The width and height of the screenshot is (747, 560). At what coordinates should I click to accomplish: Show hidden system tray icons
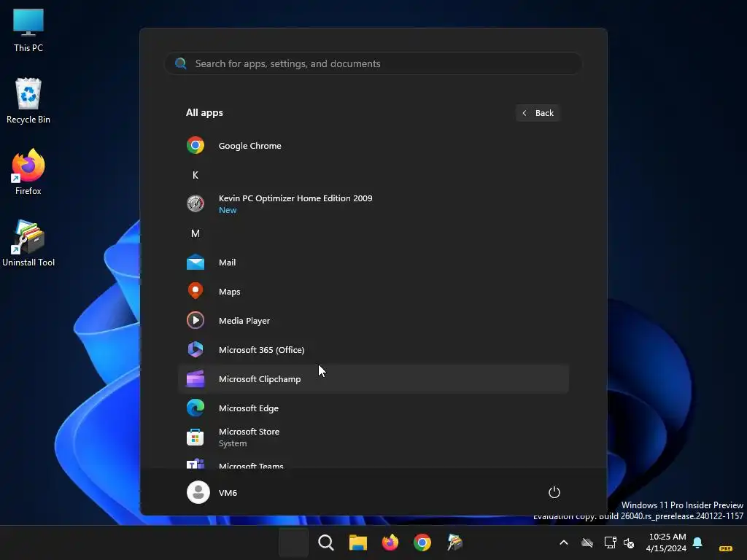564,542
